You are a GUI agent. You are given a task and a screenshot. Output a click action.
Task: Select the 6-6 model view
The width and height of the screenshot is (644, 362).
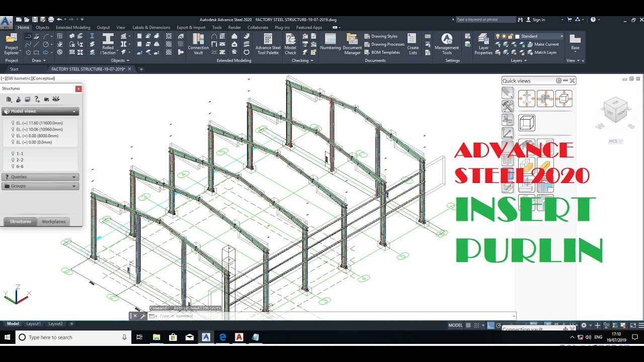20,166
